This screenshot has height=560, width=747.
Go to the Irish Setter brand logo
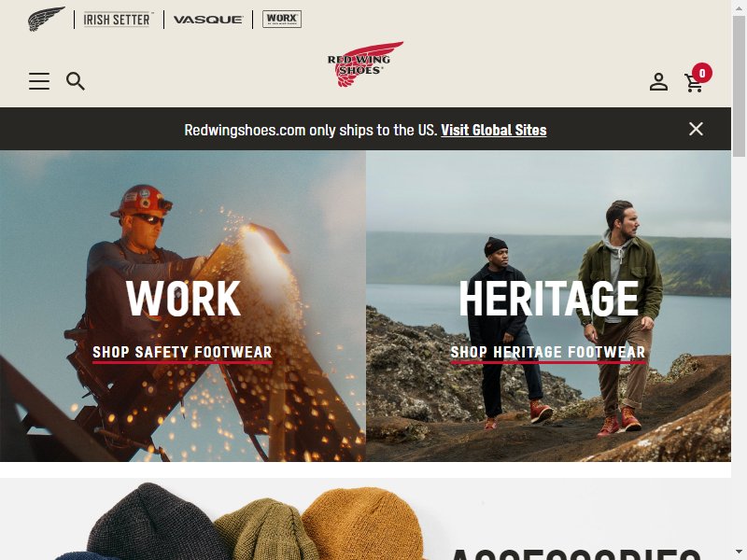click(119, 20)
